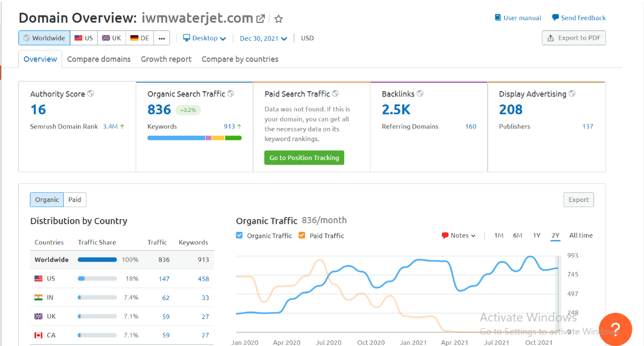Screen dimensions: 644x346
Task: Expand the Notes dropdown
Action: pyautogui.click(x=459, y=236)
